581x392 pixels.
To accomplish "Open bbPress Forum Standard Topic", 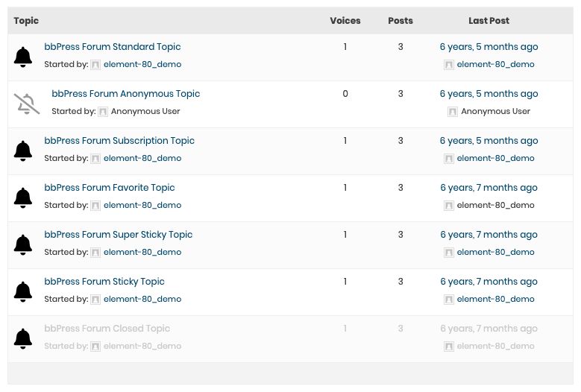I will (113, 47).
